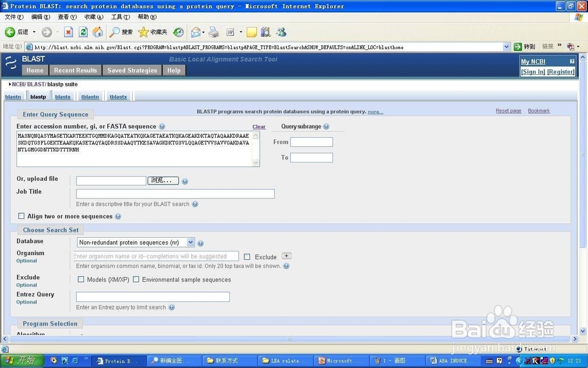Screen dimensions: 588x368
Task: Click the Query subrange From field
Action: 312,142
